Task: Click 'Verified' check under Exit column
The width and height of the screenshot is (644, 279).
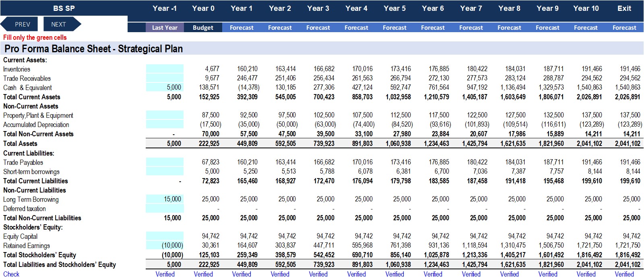Action: pos(624,274)
